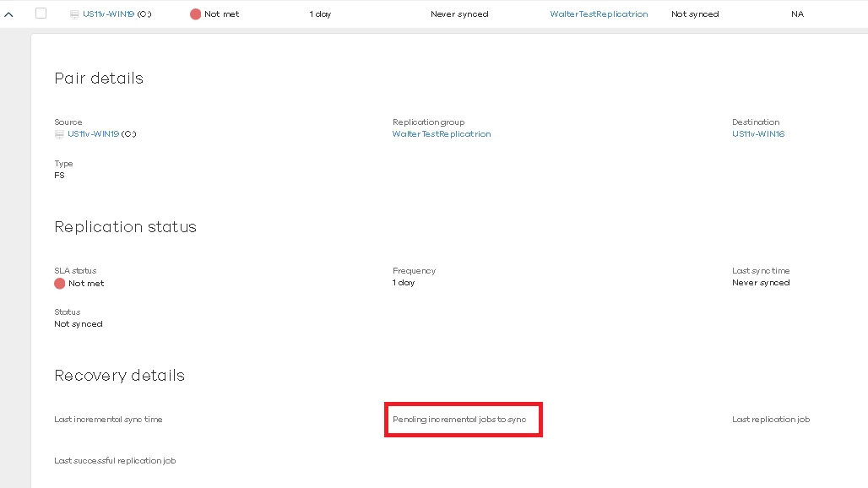The image size is (868, 488).
Task: Click the red Not met status dot in table row
Action: [x=195, y=14]
